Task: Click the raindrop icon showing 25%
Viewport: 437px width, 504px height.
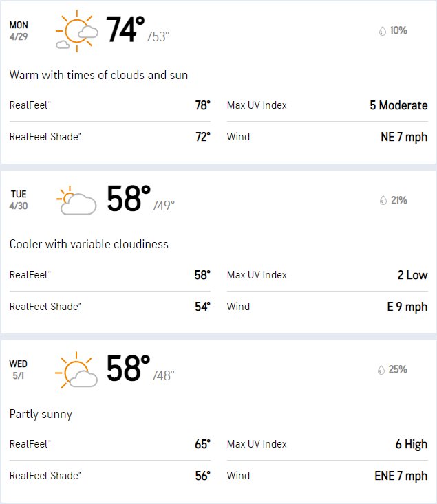Action: pyautogui.click(x=381, y=370)
